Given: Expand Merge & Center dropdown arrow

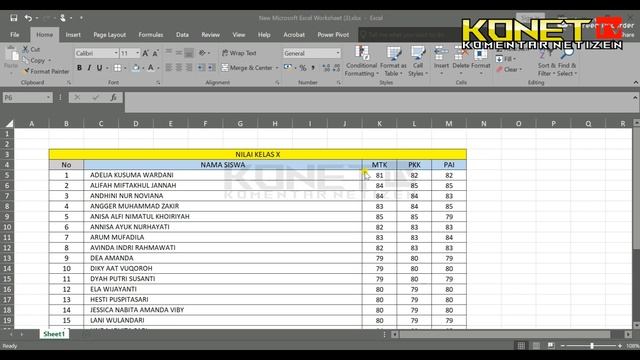Looking at the screenshot, I should click(277, 68).
